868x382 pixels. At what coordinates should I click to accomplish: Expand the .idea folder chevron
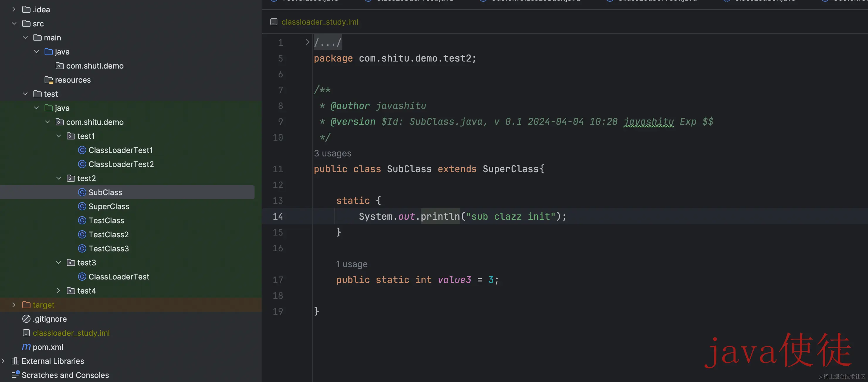[14, 9]
